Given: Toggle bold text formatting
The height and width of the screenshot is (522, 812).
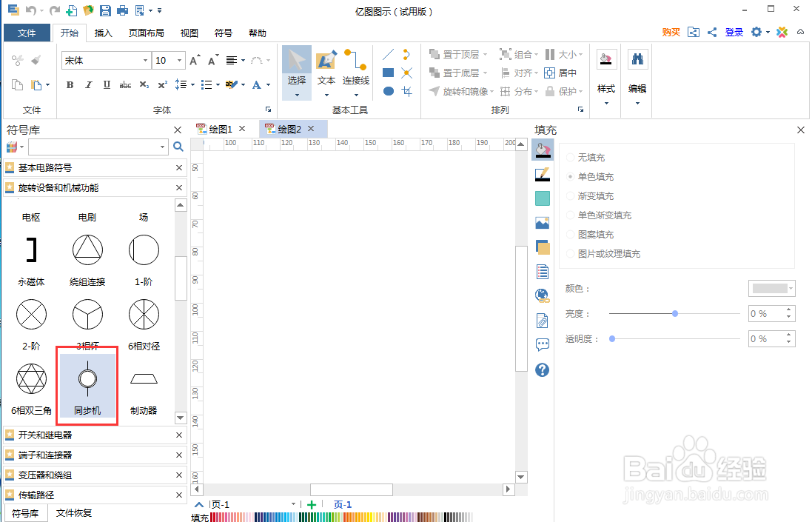Looking at the screenshot, I should [x=70, y=85].
